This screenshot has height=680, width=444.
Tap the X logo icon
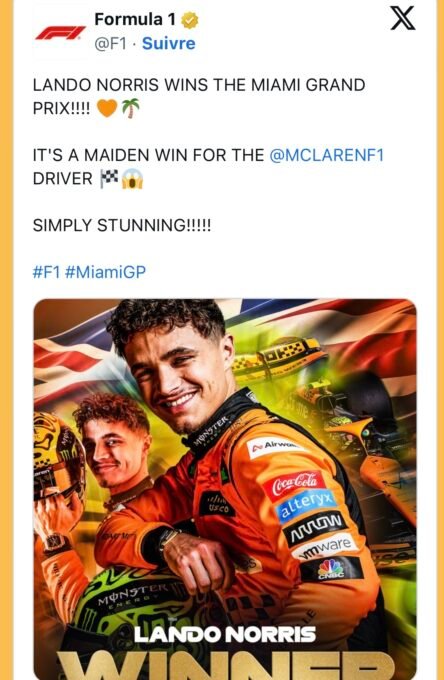click(403, 19)
